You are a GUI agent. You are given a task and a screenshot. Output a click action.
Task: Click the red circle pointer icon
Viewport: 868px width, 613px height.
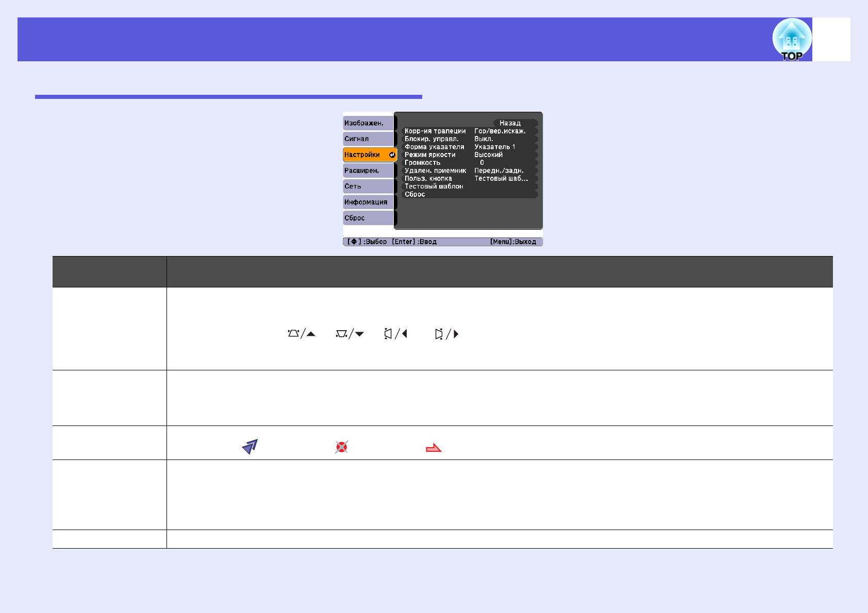point(341,447)
